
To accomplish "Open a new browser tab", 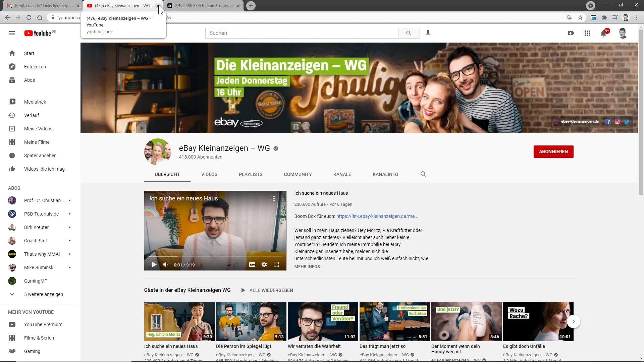I will (251, 6).
